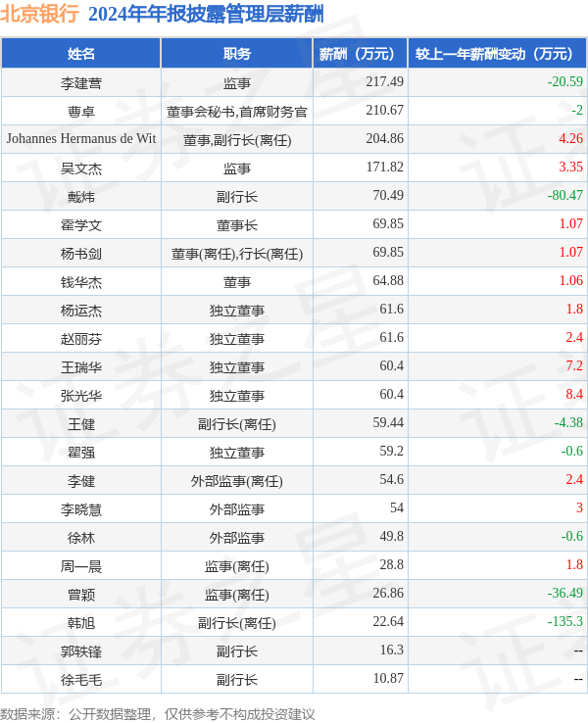Screen dimensions: 588x723
Task: Click the 薪酬（万元） column header
Action: point(361,54)
